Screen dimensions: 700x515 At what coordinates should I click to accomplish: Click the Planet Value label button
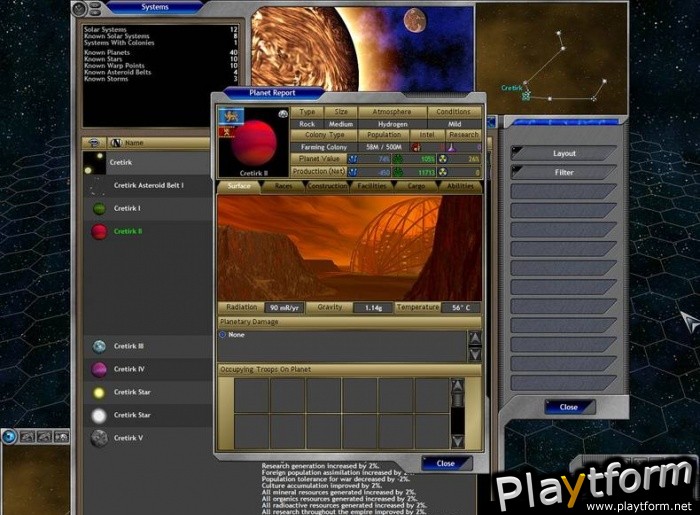point(319,159)
